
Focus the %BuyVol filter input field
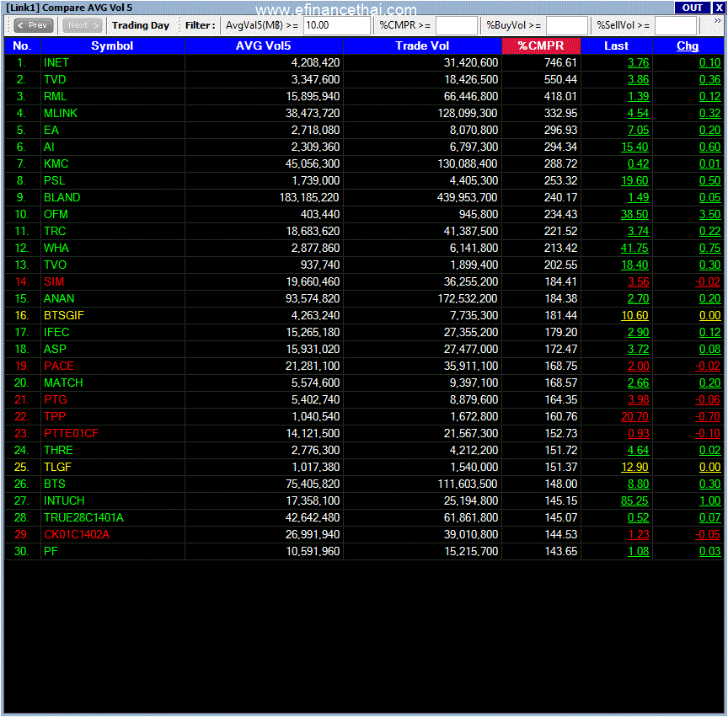(x=566, y=25)
